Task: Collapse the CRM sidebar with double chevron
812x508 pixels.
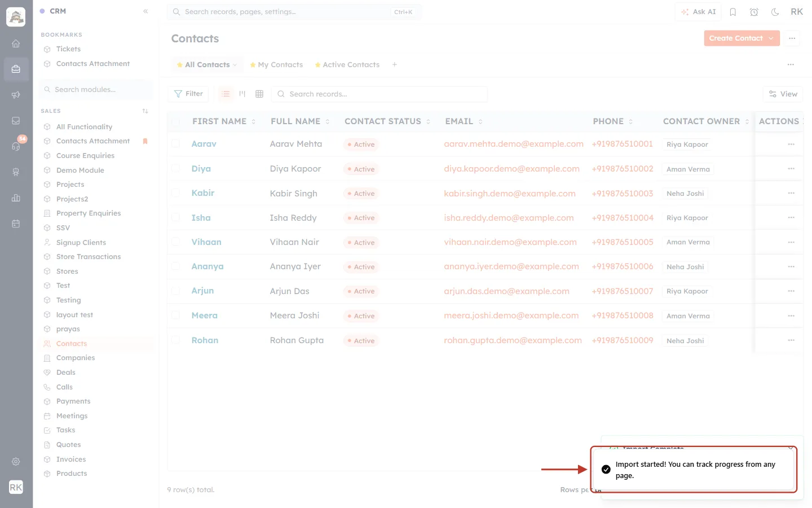Action: coord(145,11)
